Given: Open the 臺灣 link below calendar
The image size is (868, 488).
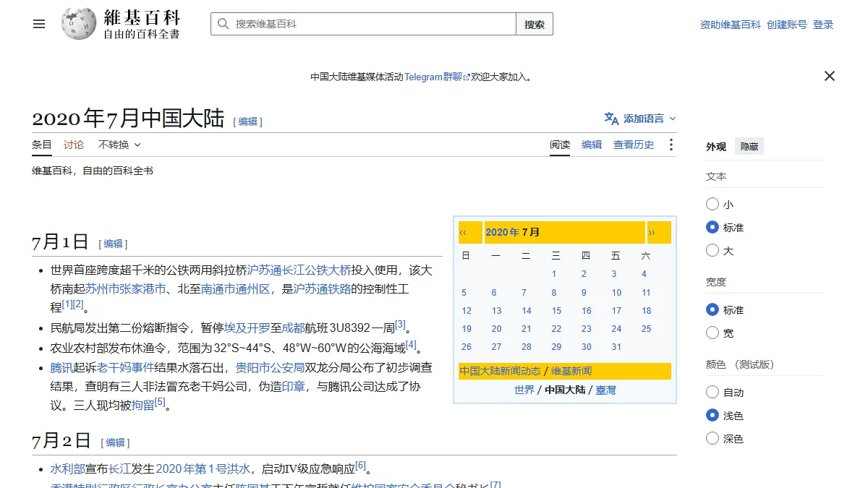Looking at the screenshot, I should pyautogui.click(x=605, y=390).
